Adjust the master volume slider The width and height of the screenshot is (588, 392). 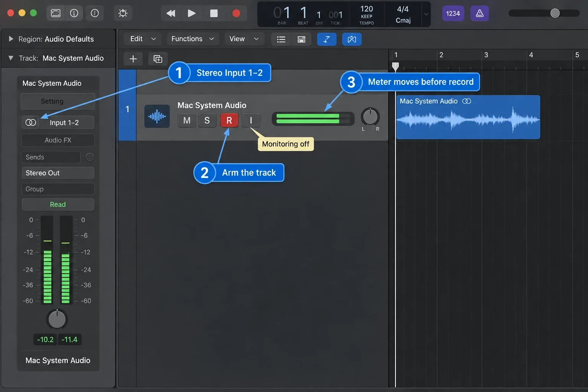point(555,13)
